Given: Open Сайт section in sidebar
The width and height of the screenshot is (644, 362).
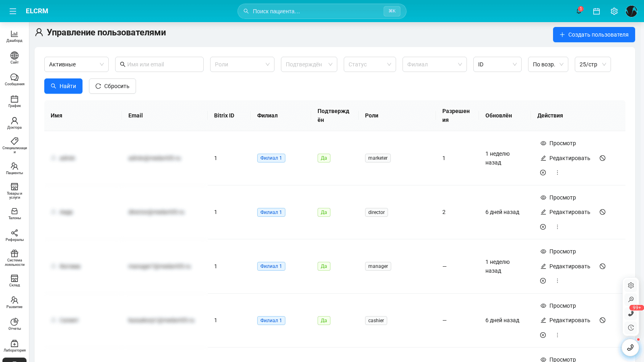Looking at the screenshot, I should [14, 58].
